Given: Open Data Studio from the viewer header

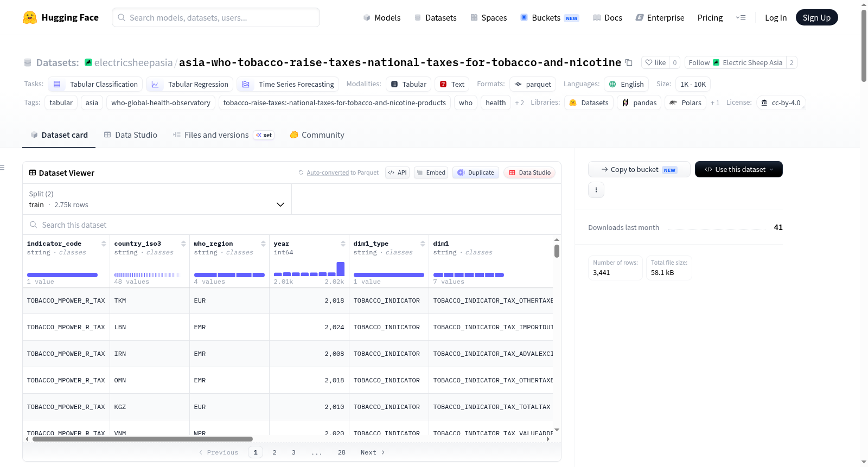Looking at the screenshot, I should tap(529, 172).
